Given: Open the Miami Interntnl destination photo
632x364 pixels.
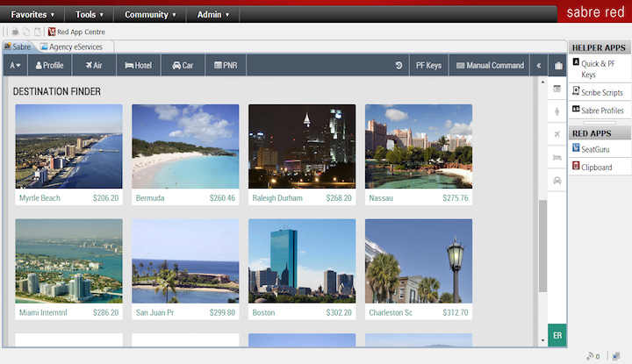Looking at the screenshot, I should pos(69,261).
